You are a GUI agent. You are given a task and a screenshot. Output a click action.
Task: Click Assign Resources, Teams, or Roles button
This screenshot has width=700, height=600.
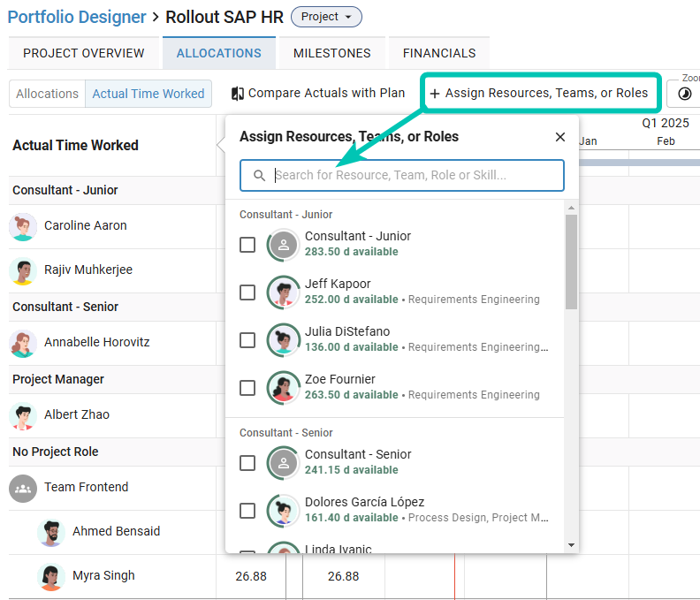539,93
